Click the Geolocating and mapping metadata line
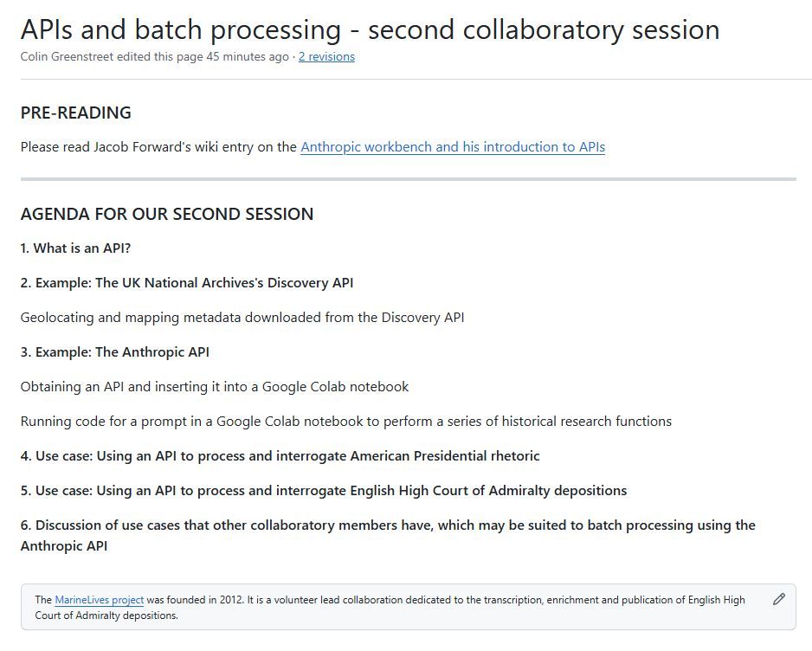The width and height of the screenshot is (812, 651). click(x=242, y=317)
